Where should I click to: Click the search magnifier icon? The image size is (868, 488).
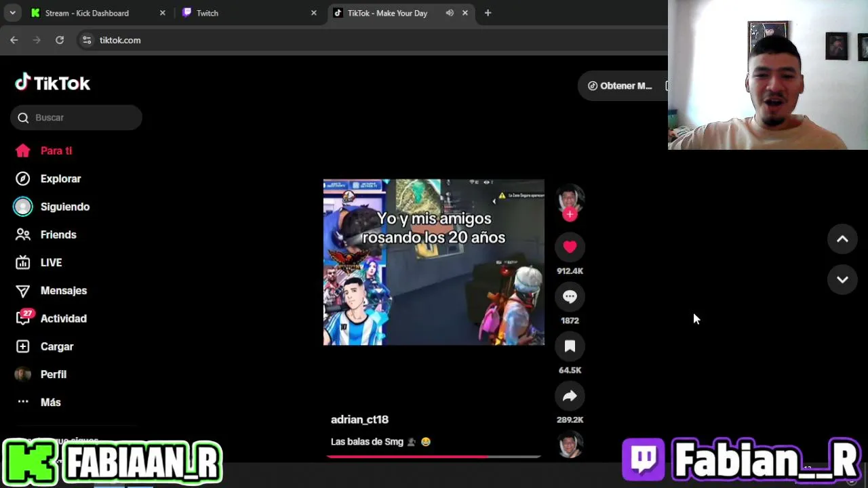point(23,118)
